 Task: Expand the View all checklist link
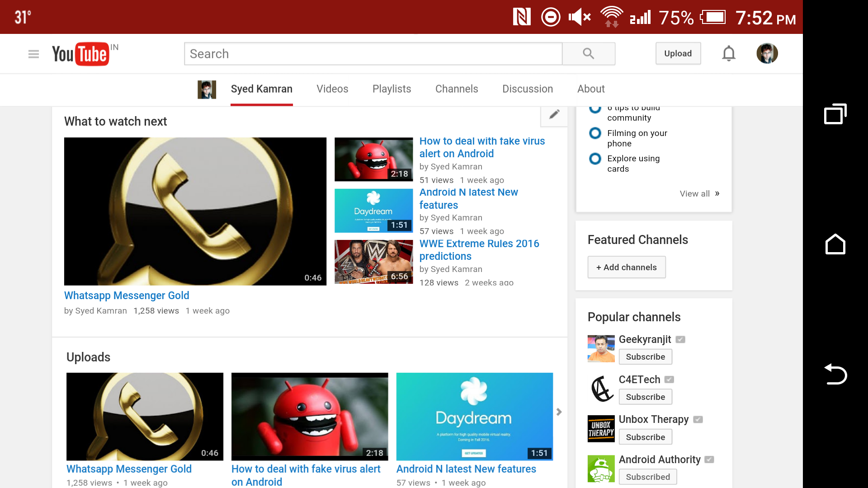tap(699, 194)
